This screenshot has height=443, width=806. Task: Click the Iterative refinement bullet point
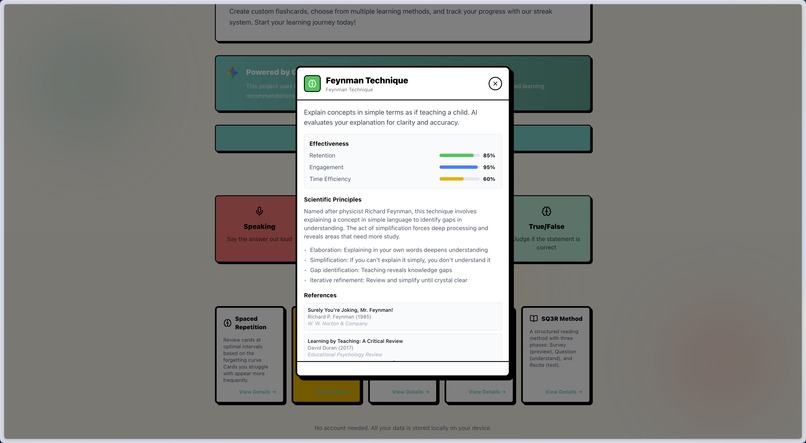pos(389,280)
